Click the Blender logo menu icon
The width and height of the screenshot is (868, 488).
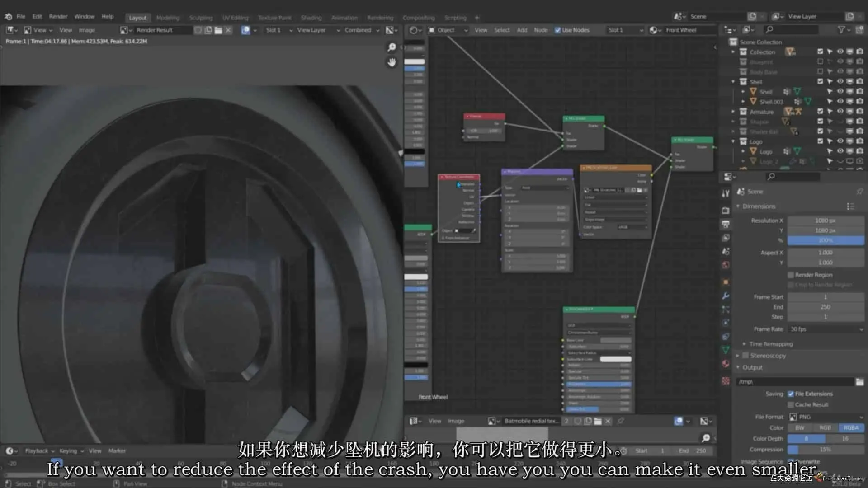[8, 17]
